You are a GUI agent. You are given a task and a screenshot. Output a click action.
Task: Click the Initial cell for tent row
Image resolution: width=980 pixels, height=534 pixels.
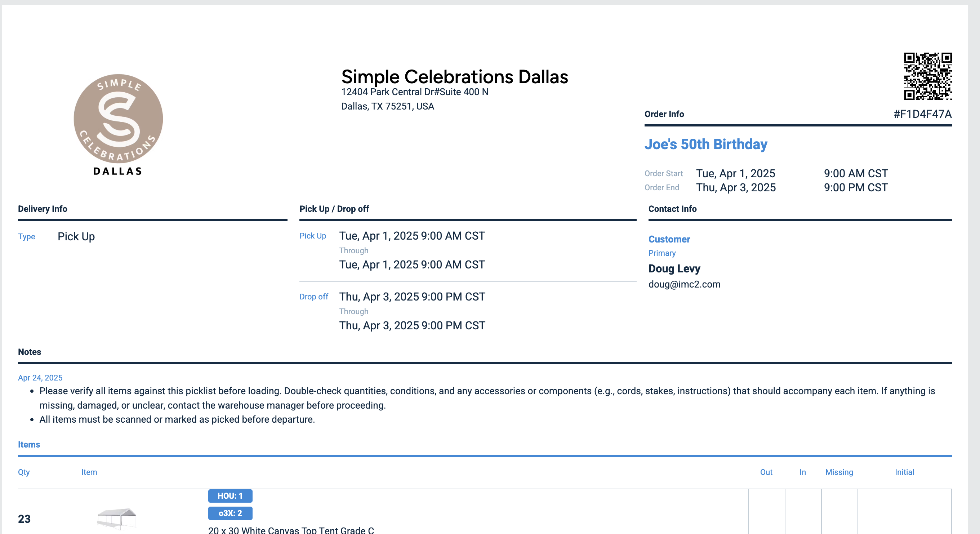point(905,512)
